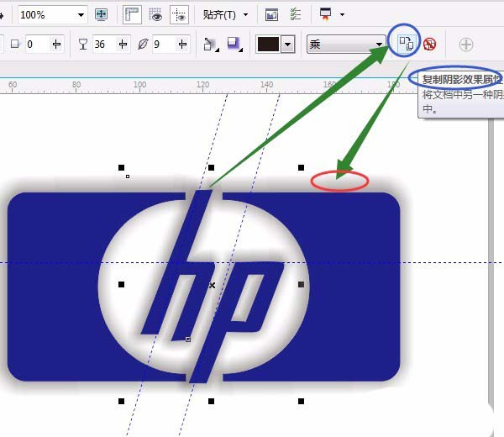Toggle the show guidelines button

pos(179,14)
